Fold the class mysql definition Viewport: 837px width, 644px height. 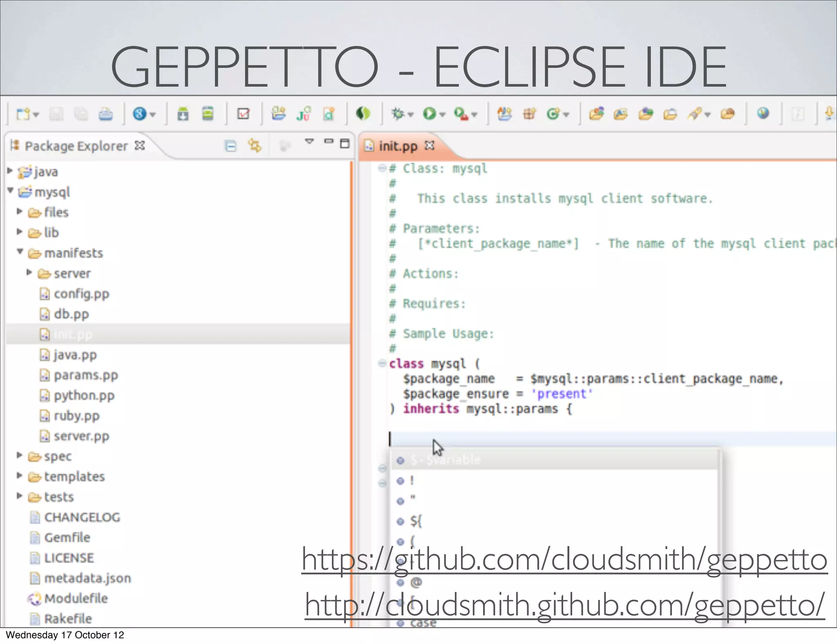point(382,363)
